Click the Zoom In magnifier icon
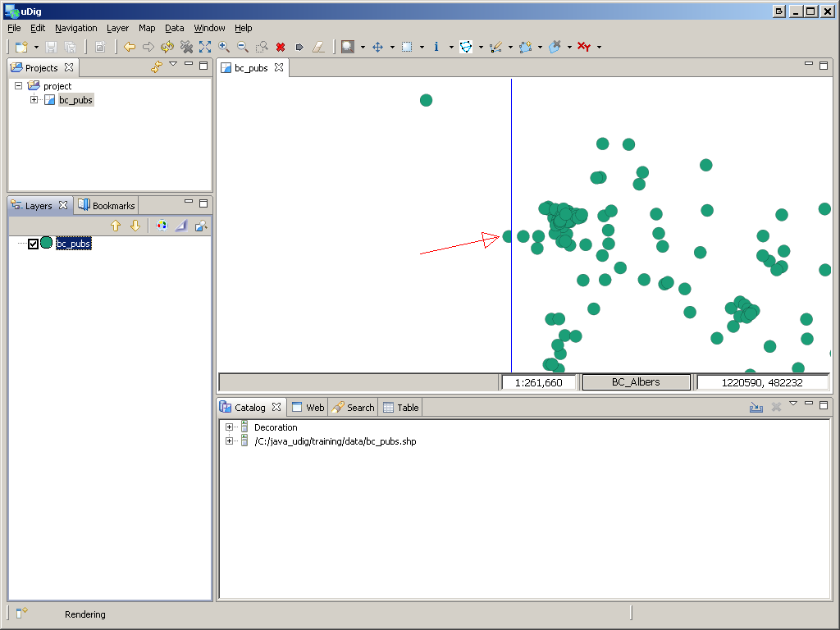This screenshot has width=840, height=630. pyautogui.click(x=224, y=48)
